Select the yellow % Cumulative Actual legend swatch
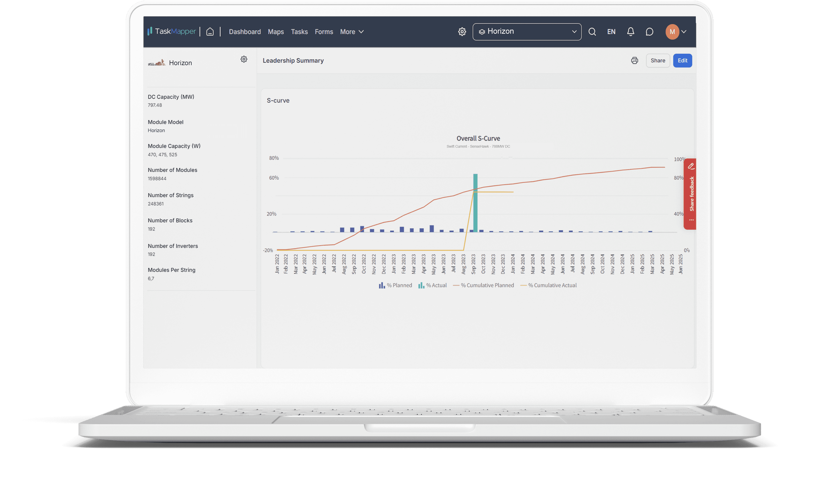The width and height of the screenshot is (828, 504). tap(523, 285)
